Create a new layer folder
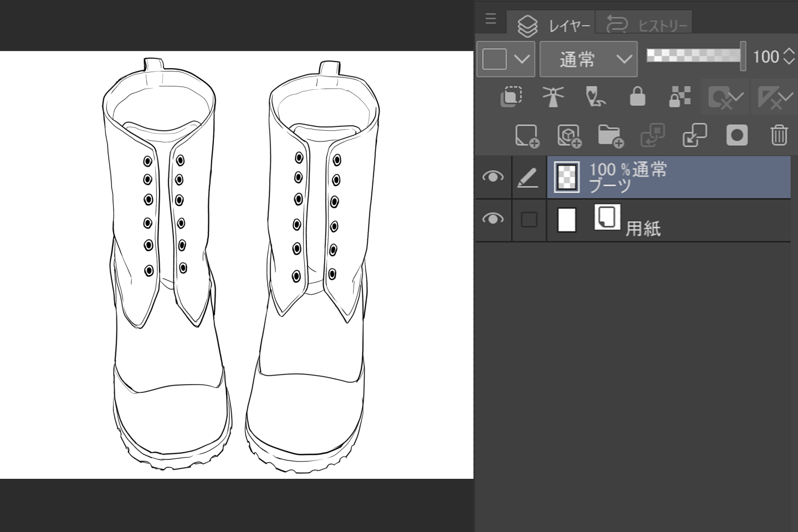Viewport: 798px width, 532px height. pyautogui.click(x=610, y=136)
